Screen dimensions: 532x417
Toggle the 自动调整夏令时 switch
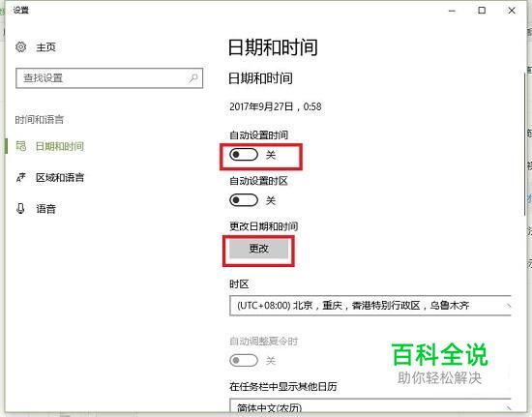click(x=244, y=360)
